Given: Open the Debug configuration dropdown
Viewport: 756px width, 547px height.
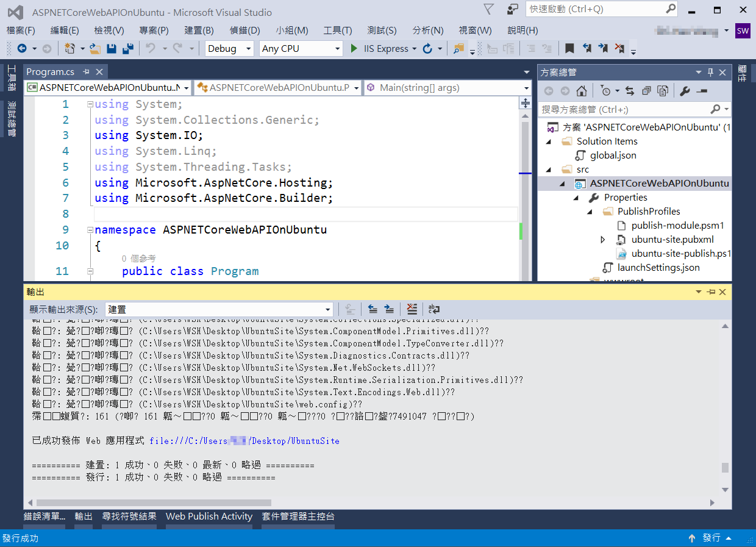Looking at the screenshot, I should pyautogui.click(x=248, y=49).
